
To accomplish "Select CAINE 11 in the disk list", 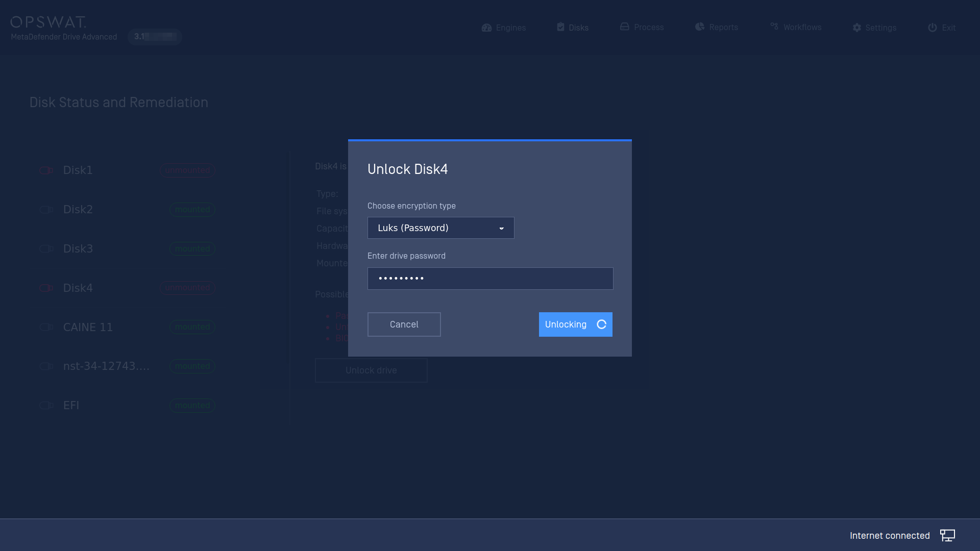I will pos(128,327).
